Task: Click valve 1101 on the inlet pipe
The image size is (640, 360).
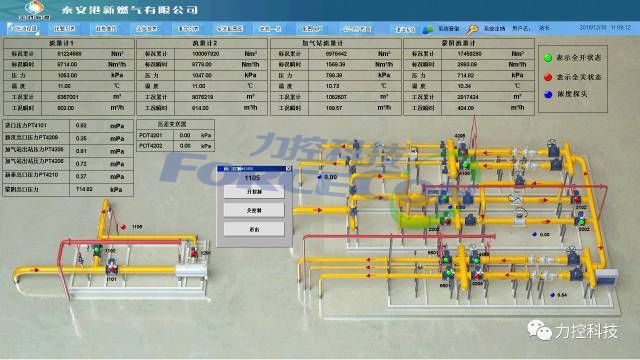Action: 111,269
